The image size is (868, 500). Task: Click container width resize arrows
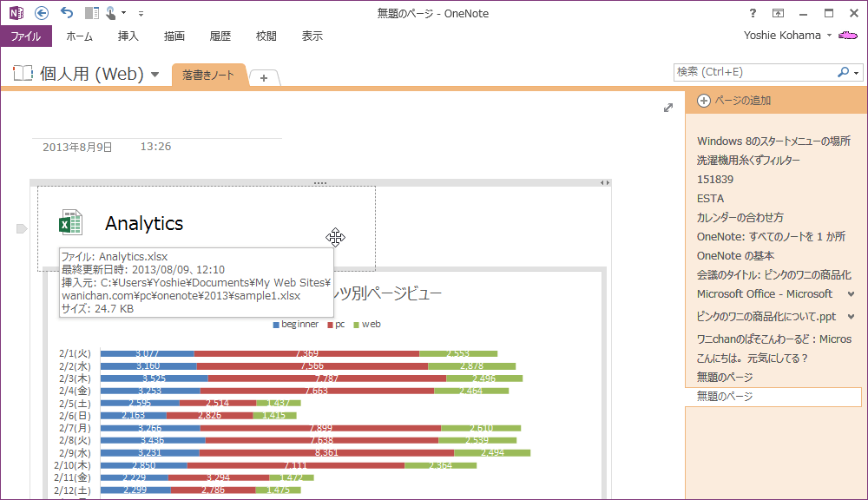tap(605, 182)
